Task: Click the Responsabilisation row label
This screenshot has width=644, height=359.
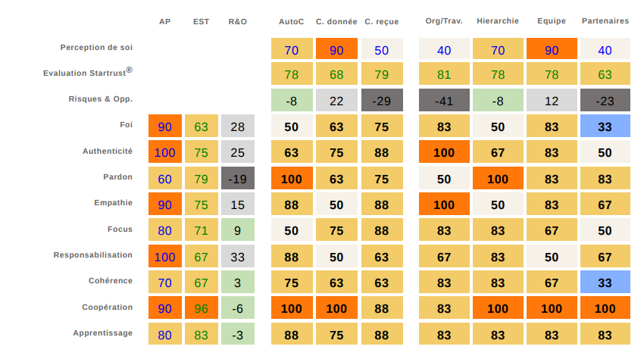Action: 92,255
